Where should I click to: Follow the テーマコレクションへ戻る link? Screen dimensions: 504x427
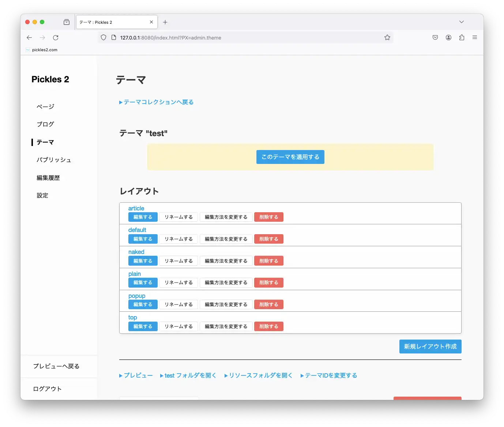pyautogui.click(x=158, y=102)
